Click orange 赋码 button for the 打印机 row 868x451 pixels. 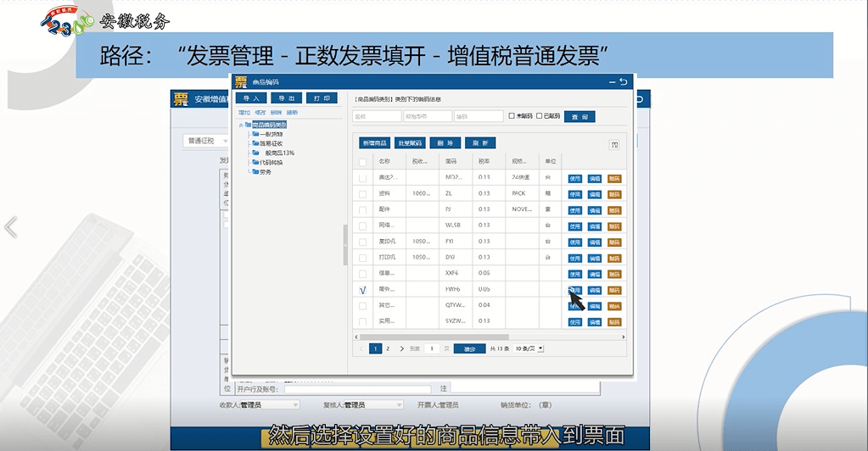click(614, 259)
